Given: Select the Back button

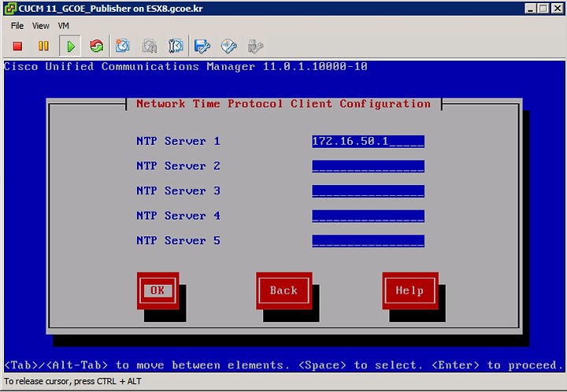Looking at the screenshot, I should pyautogui.click(x=283, y=290).
